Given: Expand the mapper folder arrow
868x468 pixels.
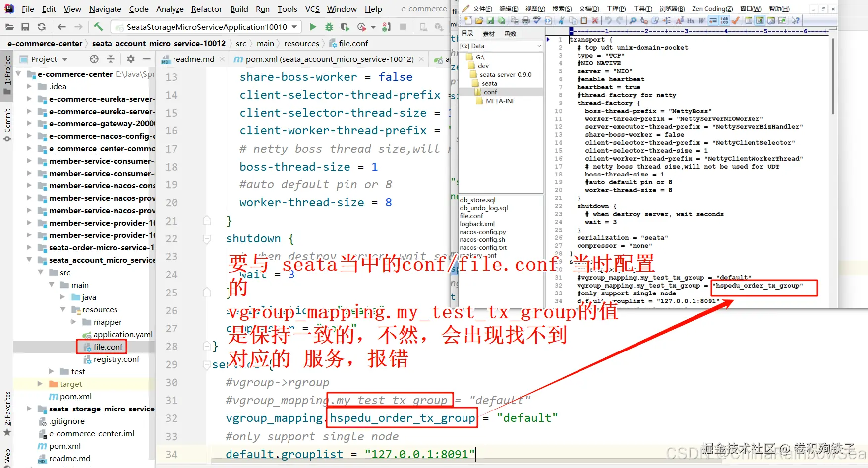Looking at the screenshot, I should 74,322.
